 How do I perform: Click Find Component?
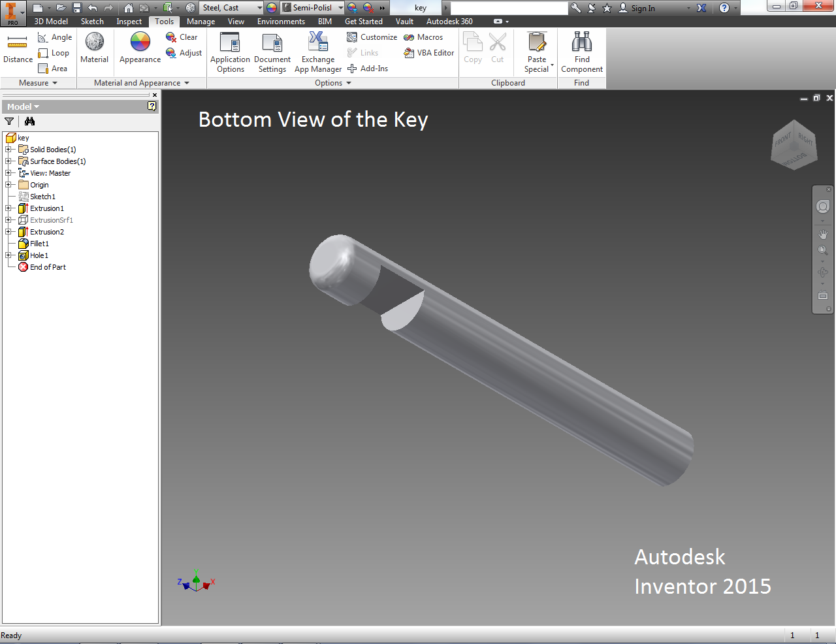click(x=582, y=52)
